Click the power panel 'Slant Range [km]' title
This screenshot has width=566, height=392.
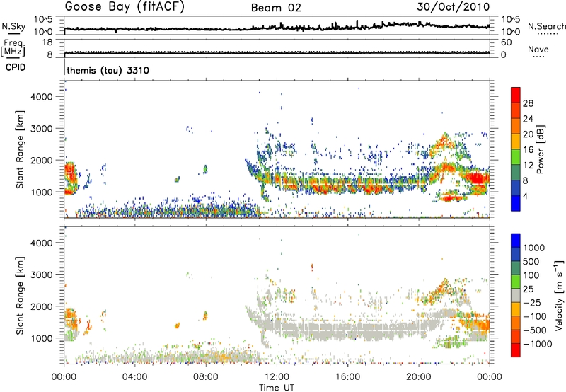(20, 149)
